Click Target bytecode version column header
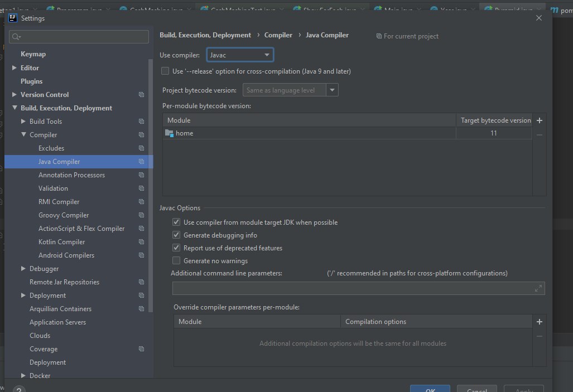This screenshot has height=392, width=573. pos(495,120)
